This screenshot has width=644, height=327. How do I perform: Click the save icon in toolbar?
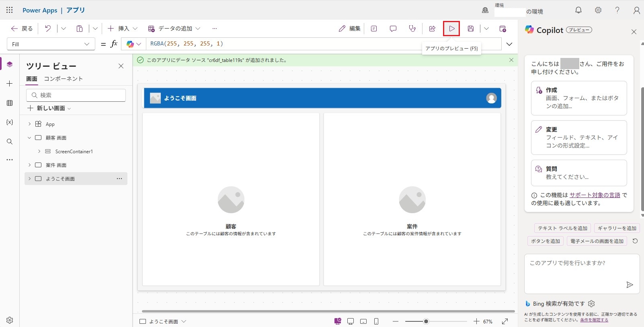470,29
